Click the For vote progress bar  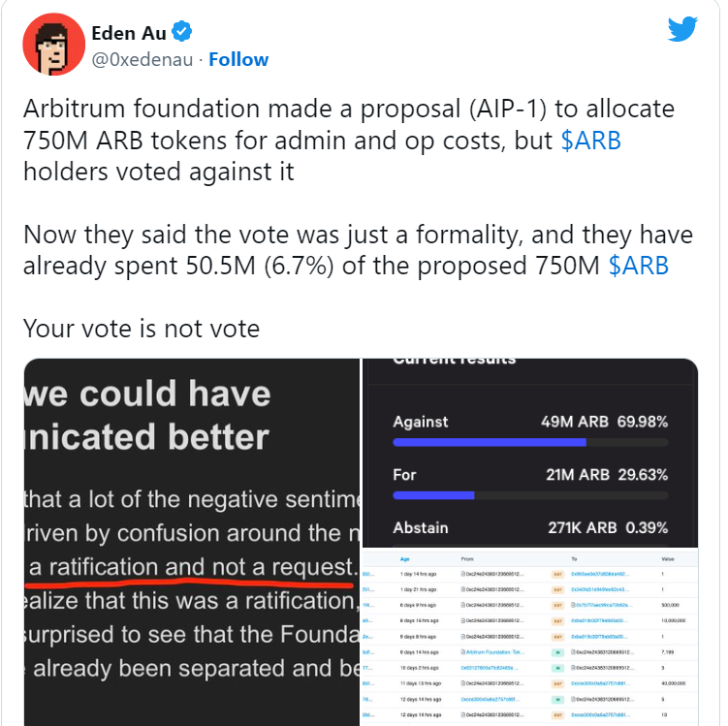[x=530, y=495]
